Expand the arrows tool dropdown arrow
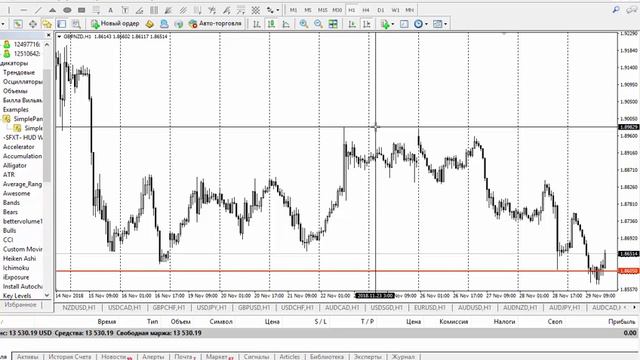 [278, 10]
